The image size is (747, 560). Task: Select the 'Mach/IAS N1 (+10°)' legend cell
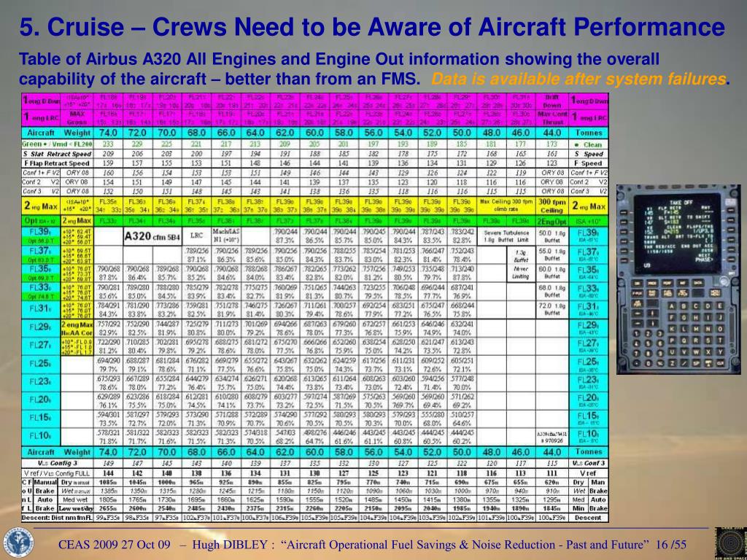(x=227, y=236)
